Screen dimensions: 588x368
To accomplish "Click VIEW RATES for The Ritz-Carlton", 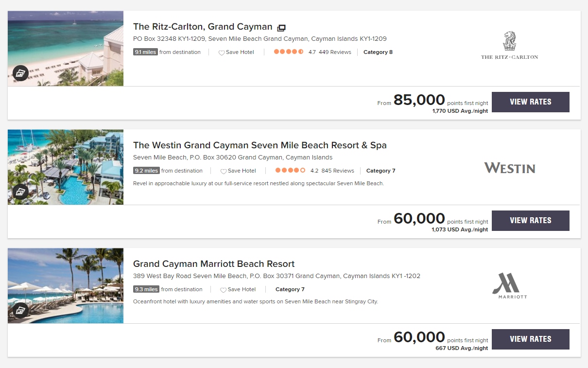I will pyautogui.click(x=530, y=102).
